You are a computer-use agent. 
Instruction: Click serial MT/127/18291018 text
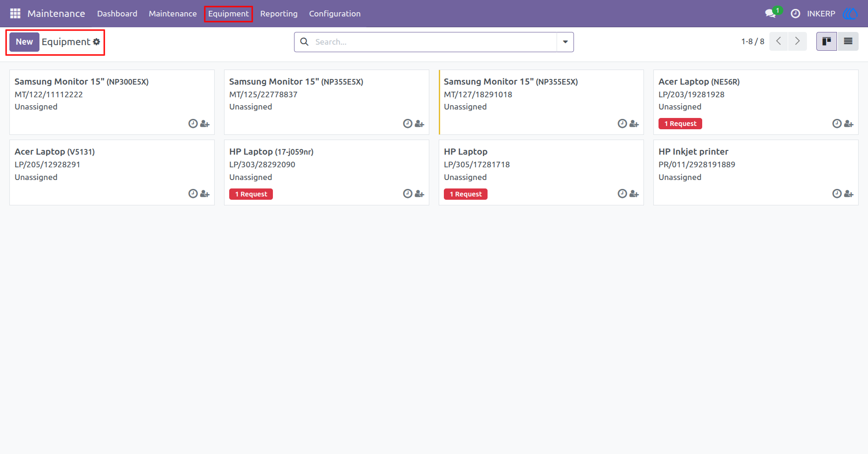[x=478, y=94]
